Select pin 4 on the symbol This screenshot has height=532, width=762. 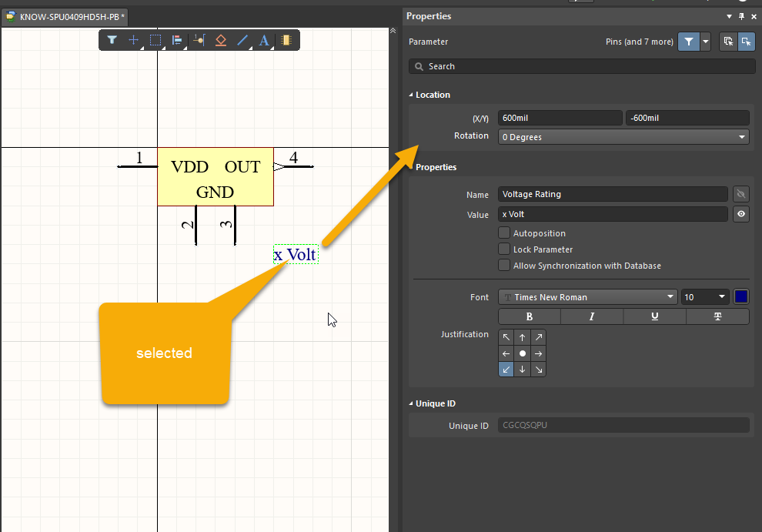point(293,166)
